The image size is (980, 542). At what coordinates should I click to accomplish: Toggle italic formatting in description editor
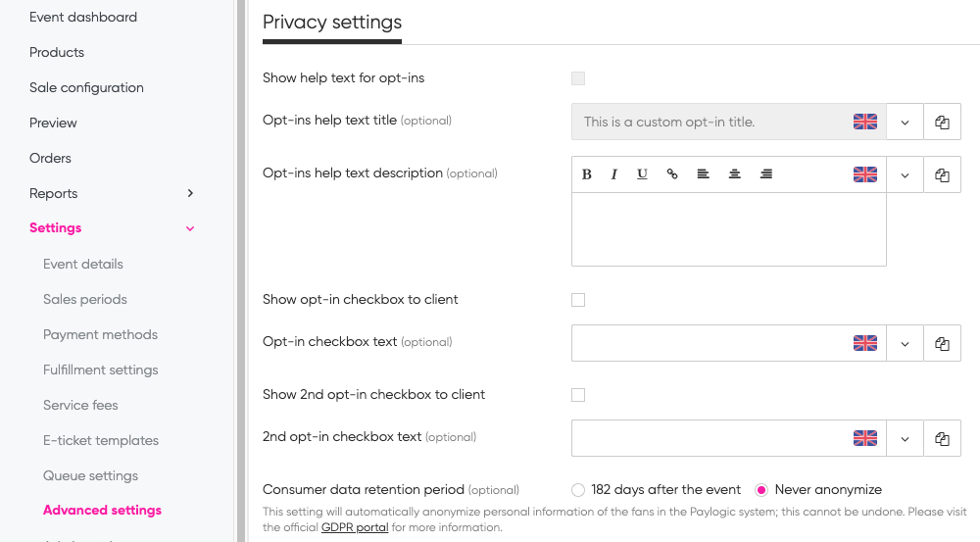(x=614, y=174)
